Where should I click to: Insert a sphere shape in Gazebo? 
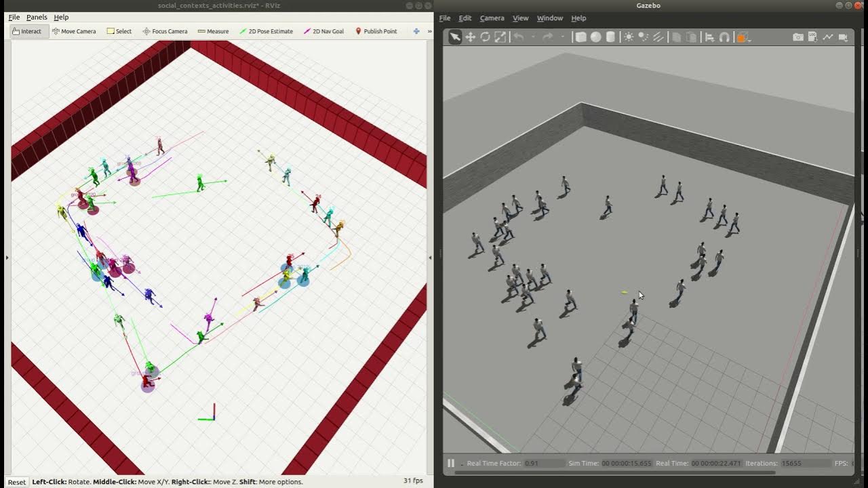(x=595, y=37)
